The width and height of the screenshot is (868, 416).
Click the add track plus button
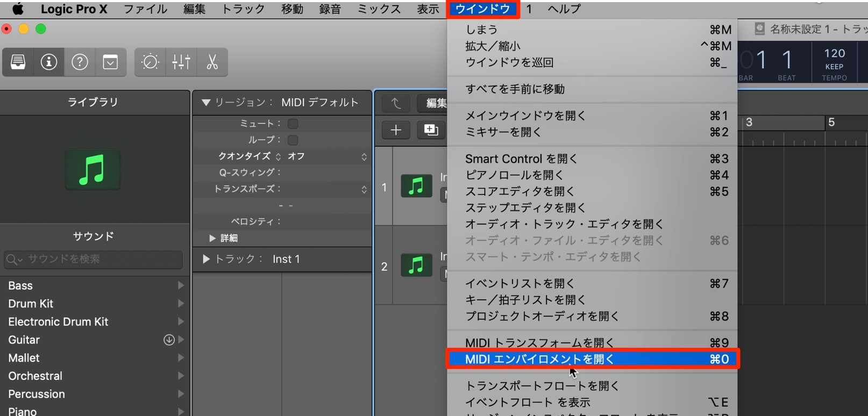point(396,130)
